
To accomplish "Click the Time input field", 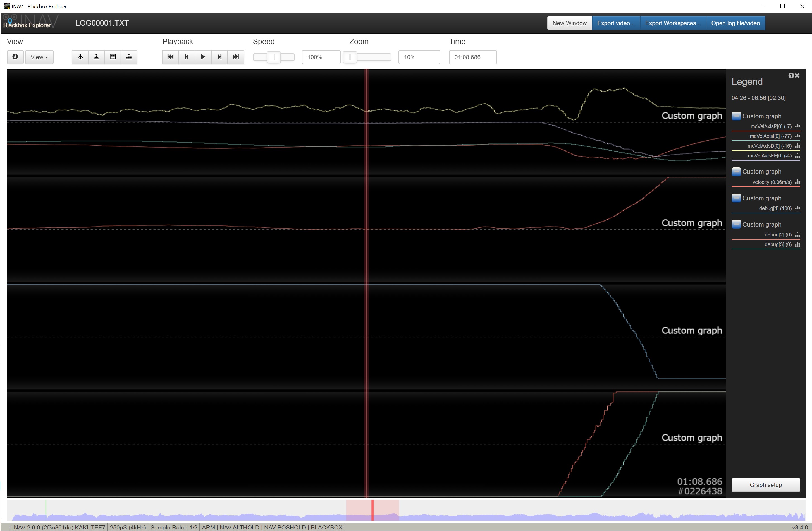I will click(472, 57).
